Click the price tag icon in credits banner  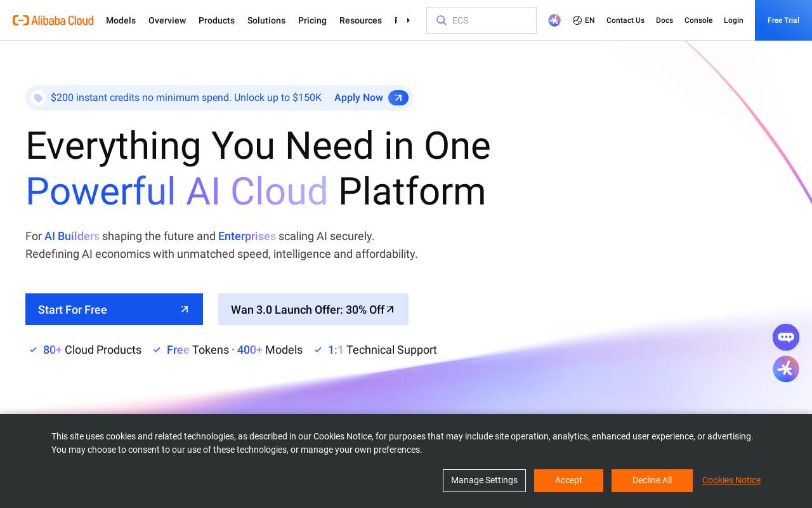point(38,98)
